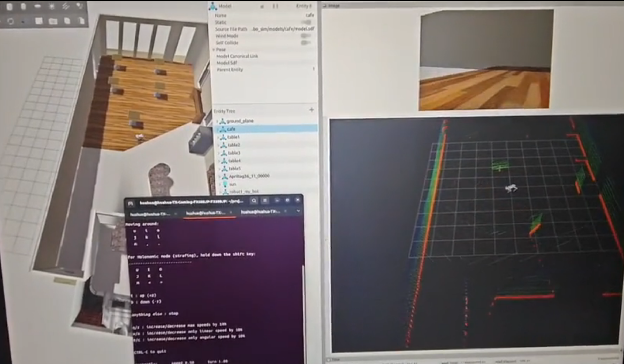Click the plus button in Entity Tree
The image size is (624, 364).
[x=311, y=110]
